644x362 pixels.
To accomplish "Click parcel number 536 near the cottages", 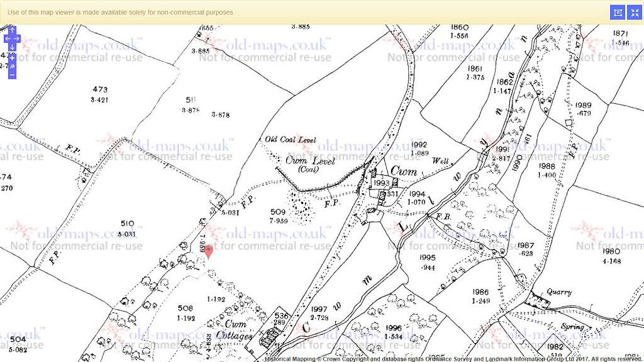I will [x=281, y=316].
